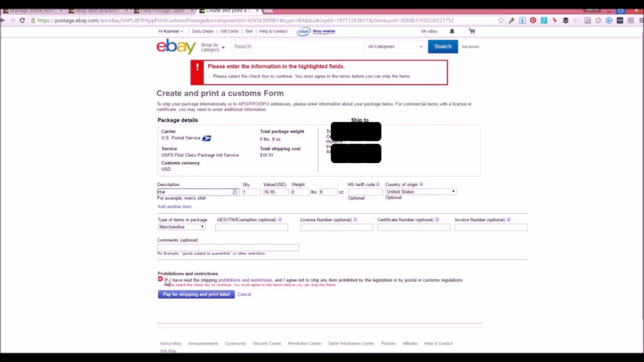
Task: Open the shopping cart icon
Action: 471,31
